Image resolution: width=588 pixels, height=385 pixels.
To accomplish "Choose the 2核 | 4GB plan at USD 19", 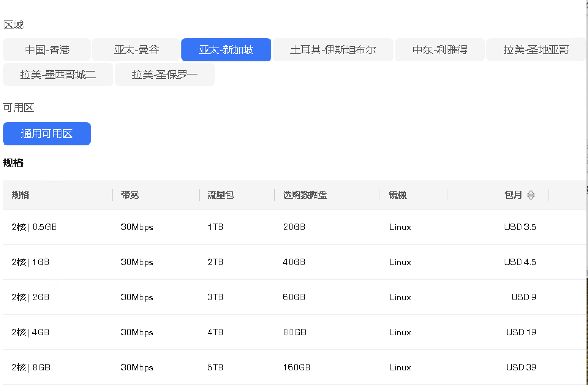I will point(31,332).
